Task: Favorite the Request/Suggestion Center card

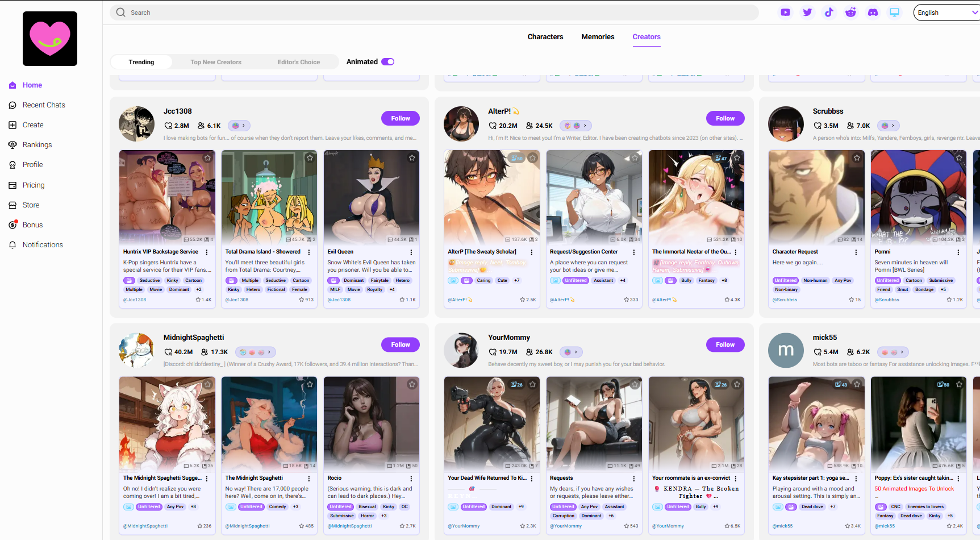Action: tap(635, 158)
